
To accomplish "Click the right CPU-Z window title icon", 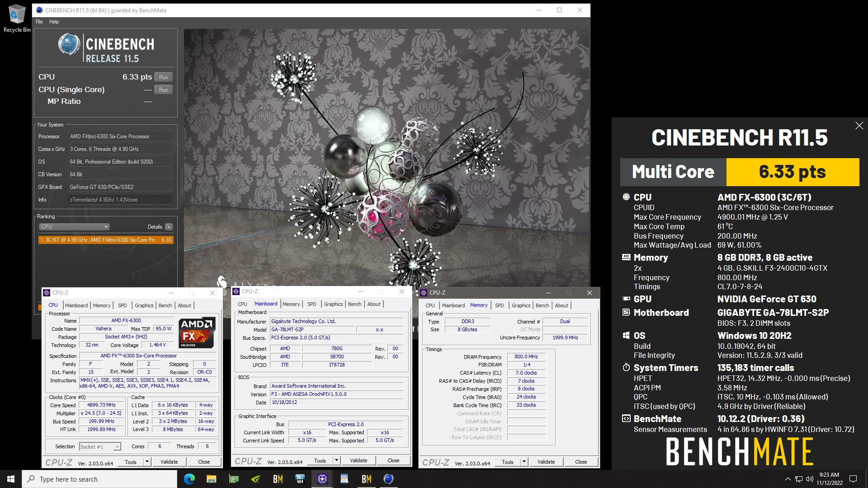I will pyautogui.click(x=424, y=293).
